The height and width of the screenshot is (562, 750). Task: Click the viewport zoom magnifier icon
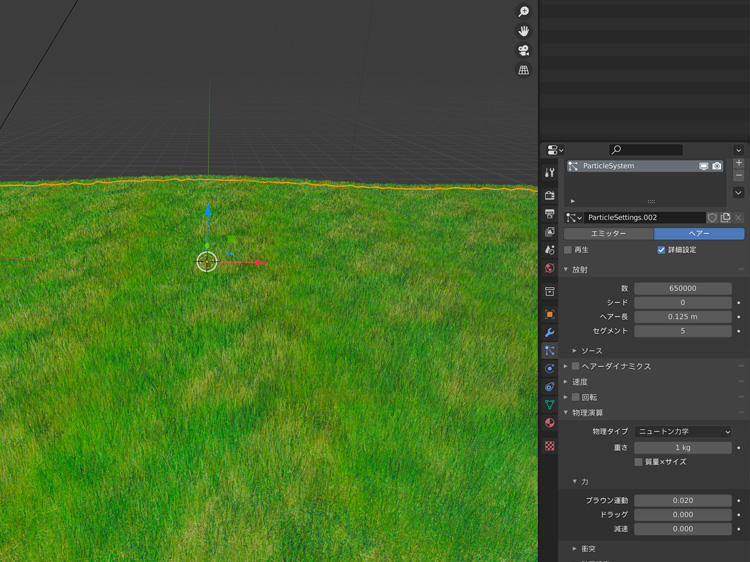coord(523,12)
